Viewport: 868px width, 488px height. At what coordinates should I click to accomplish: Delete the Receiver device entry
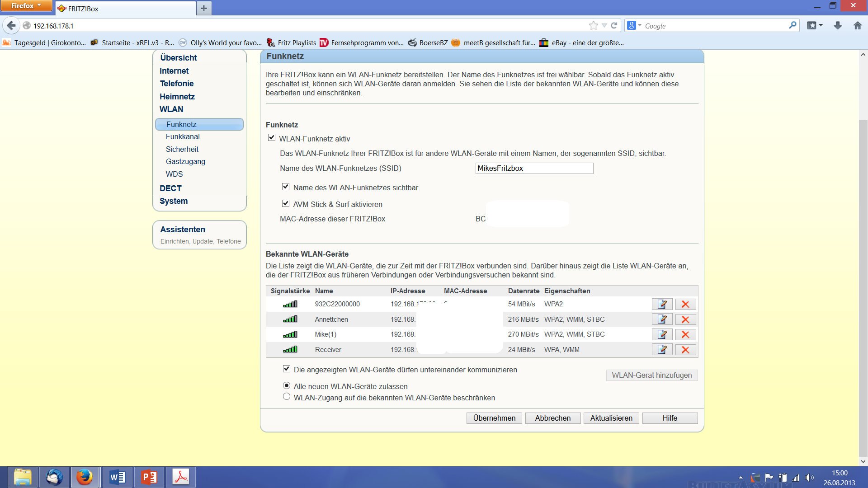(x=685, y=350)
